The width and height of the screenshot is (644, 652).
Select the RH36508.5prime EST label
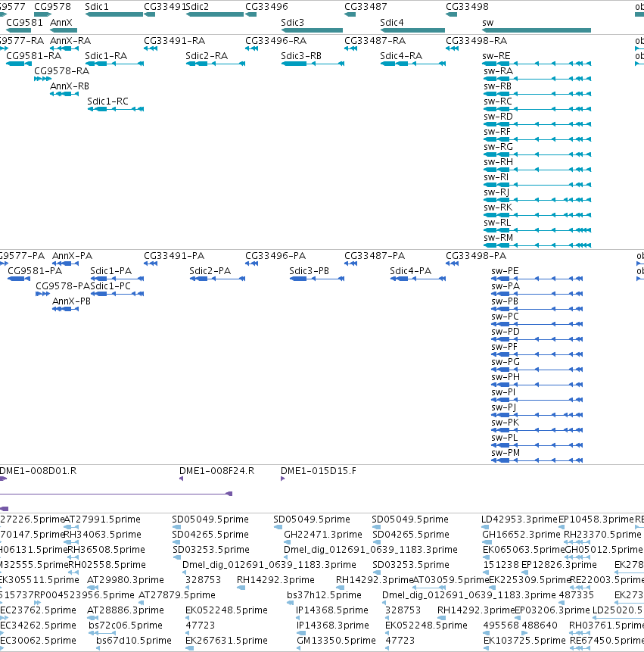[107, 550]
